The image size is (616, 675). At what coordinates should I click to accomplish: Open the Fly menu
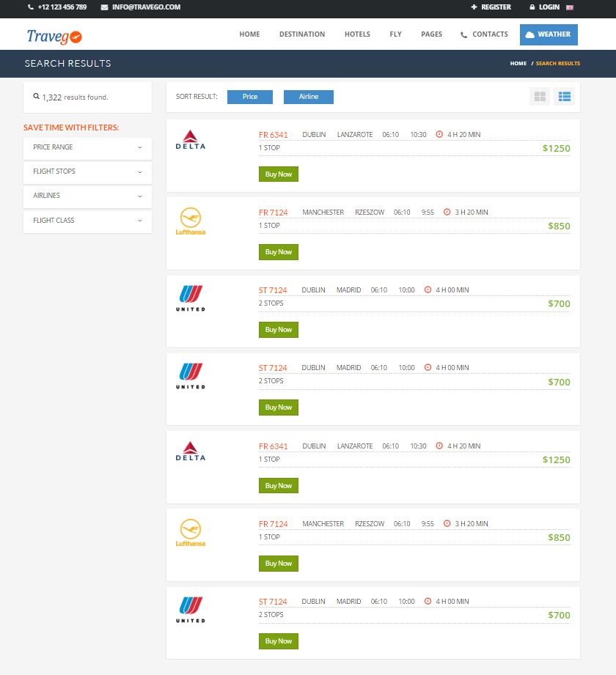tap(395, 34)
